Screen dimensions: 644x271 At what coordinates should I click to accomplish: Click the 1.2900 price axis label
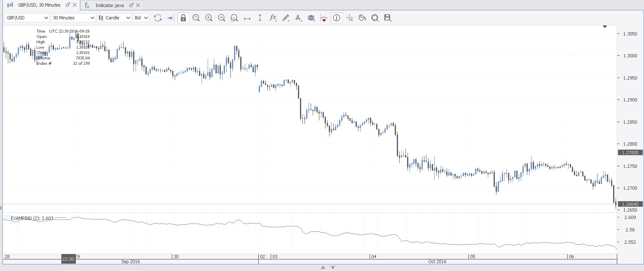point(631,100)
